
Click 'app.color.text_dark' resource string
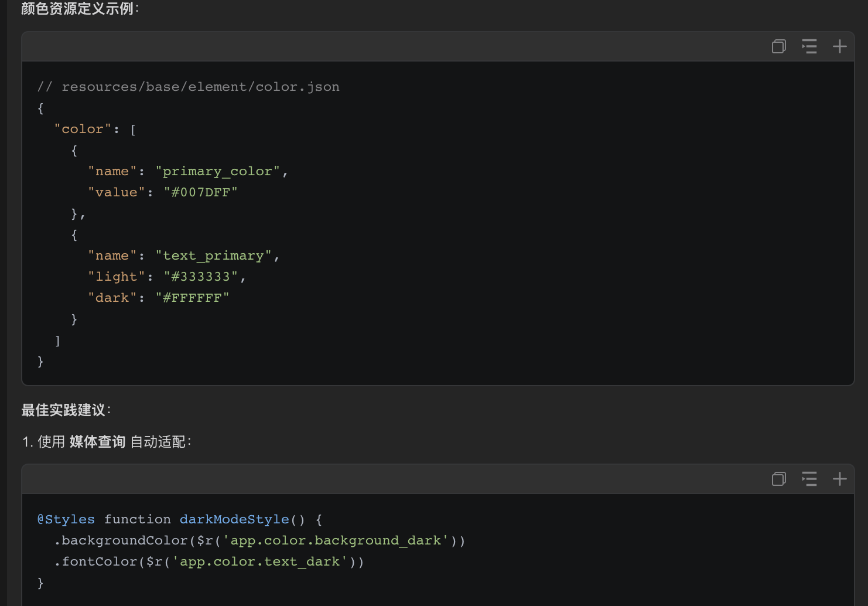click(x=259, y=561)
